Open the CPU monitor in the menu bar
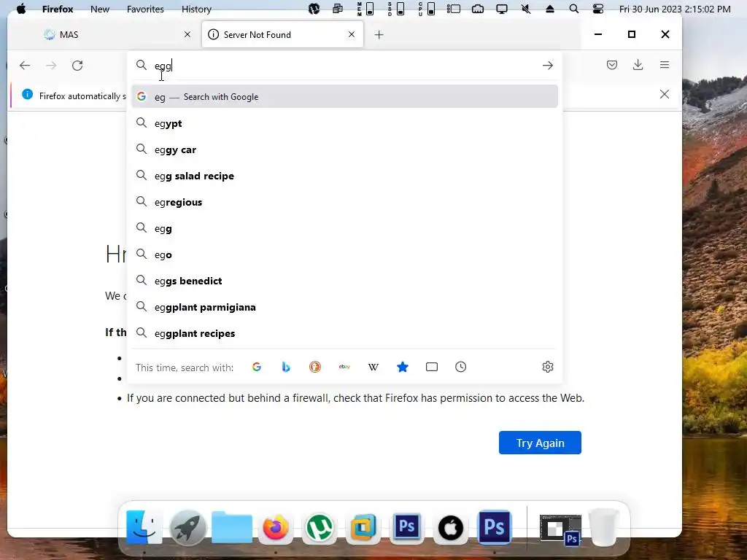Image resolution: width=747 pixels, height=560 pixels. coord(426,9)
